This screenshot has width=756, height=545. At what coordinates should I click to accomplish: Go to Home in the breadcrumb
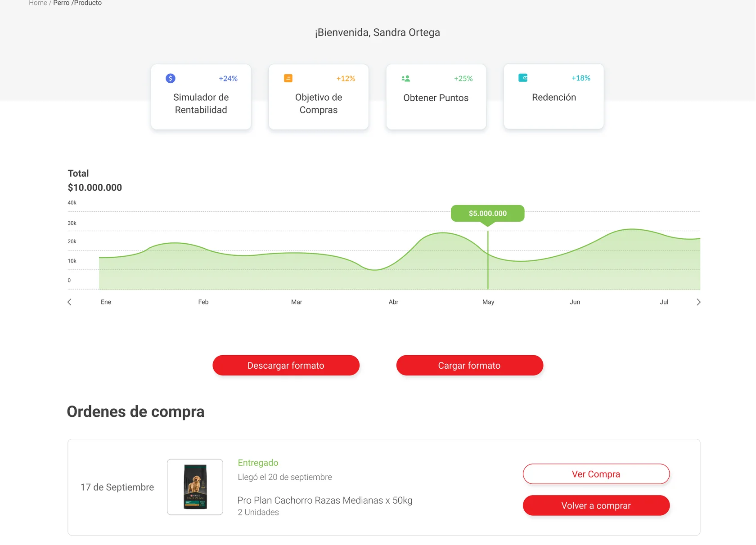coord(38,3)
